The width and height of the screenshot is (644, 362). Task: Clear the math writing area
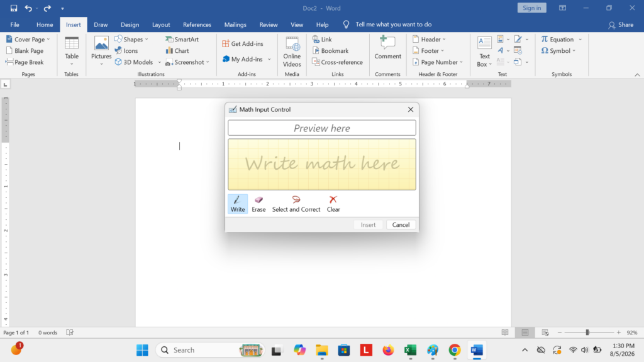[333, 204]
